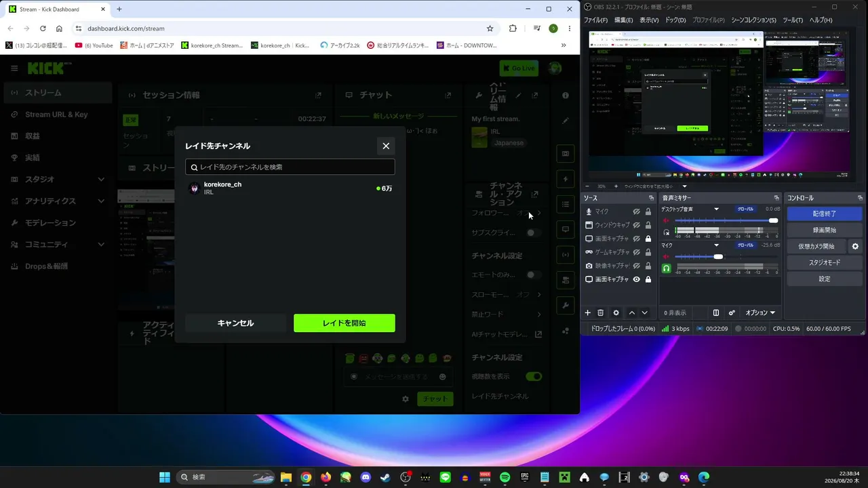Toggle the lock on the マイク source

(648, 211)
